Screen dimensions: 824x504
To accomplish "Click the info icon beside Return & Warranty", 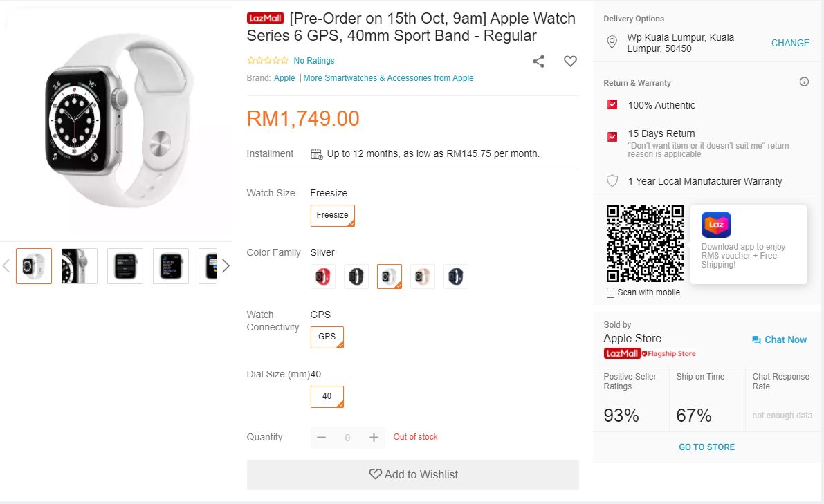I will [x=804, y=82].
